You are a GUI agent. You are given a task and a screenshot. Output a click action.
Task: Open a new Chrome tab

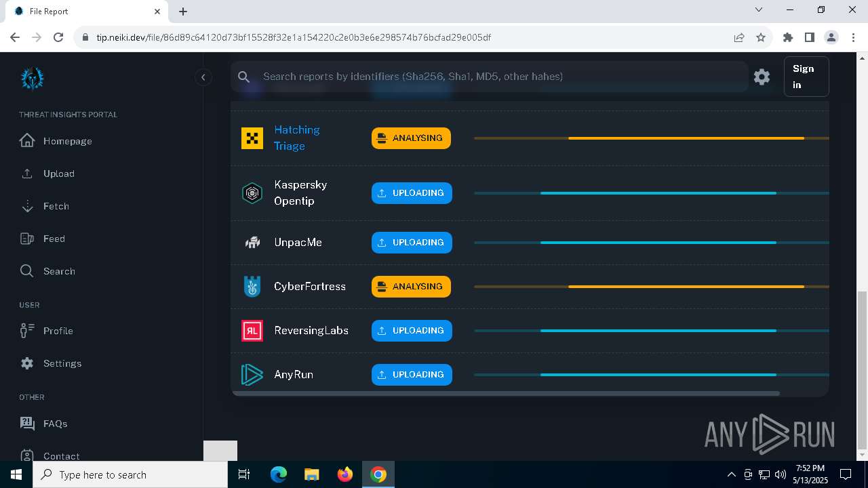(183, 12)
